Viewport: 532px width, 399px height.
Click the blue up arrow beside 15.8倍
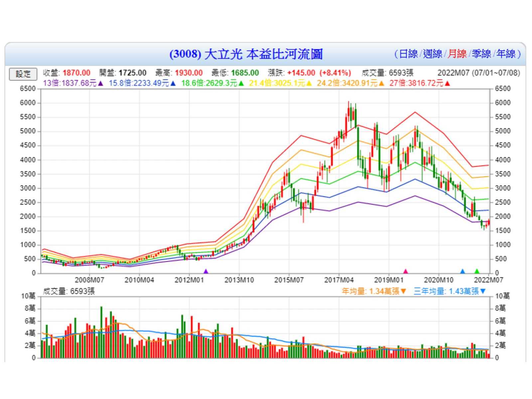pyautogui.click(x=173, y=83)
